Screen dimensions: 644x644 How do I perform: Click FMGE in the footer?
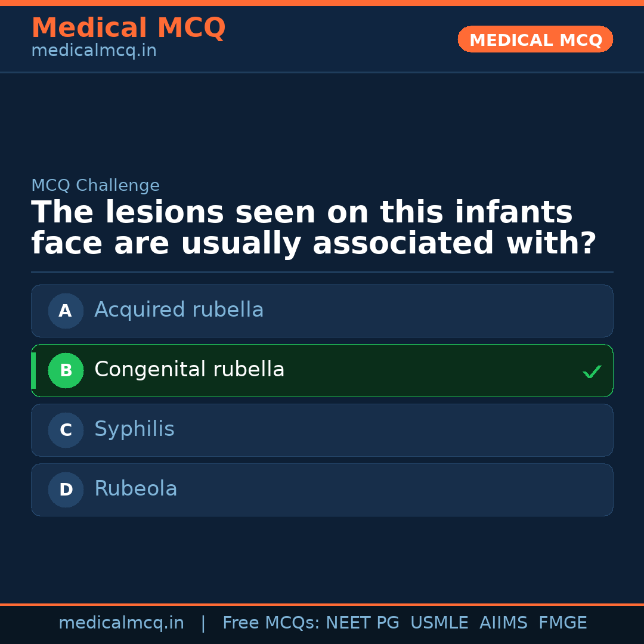562,623
